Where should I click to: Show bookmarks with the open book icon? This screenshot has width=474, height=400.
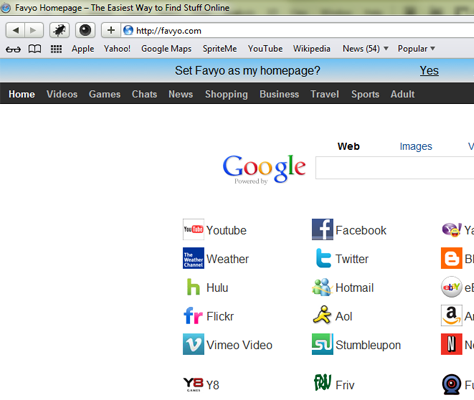click(35, 49)
